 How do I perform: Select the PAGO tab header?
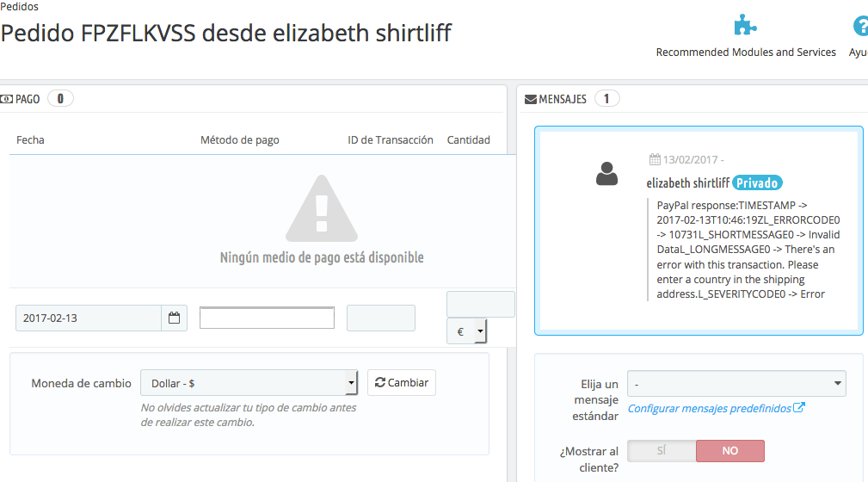pyautogui.click(x=28, y=99)
